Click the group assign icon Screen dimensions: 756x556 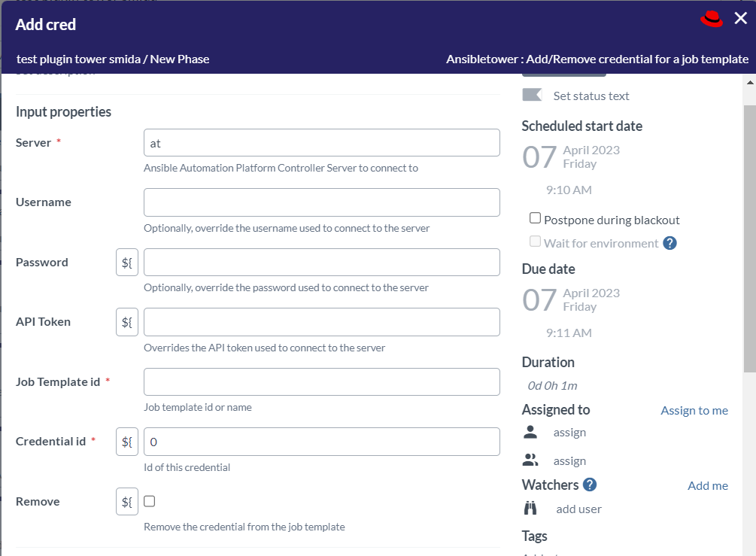pos(531,460)
